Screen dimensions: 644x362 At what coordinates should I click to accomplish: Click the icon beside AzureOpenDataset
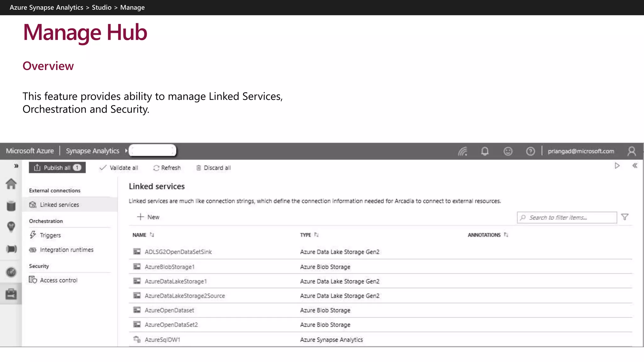point(137,310)
